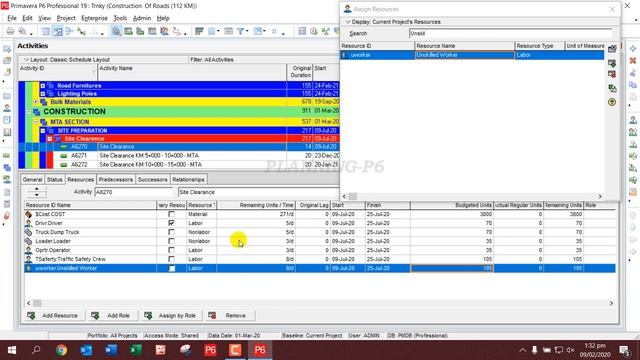Open the Bars toolbar icon

(199, 31)
